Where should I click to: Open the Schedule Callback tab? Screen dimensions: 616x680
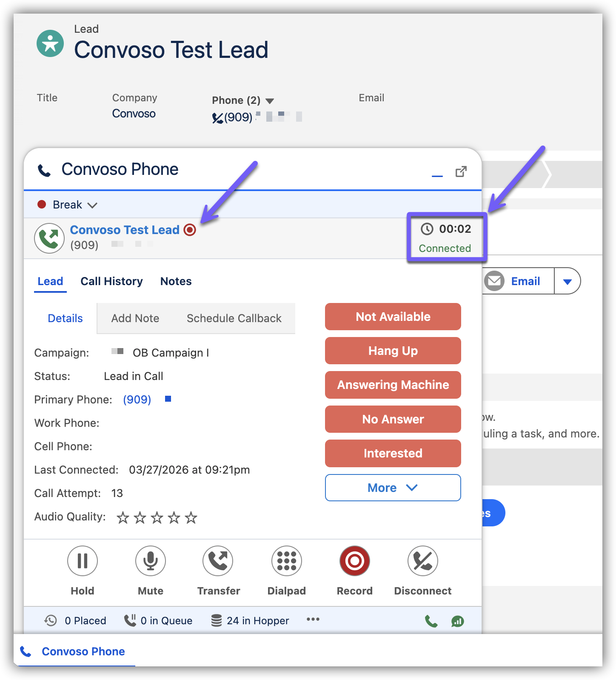pos(234,318)
